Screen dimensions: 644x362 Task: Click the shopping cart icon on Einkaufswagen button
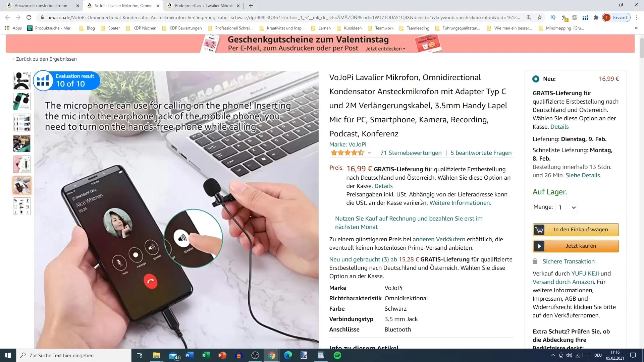[x=539, y=230]
